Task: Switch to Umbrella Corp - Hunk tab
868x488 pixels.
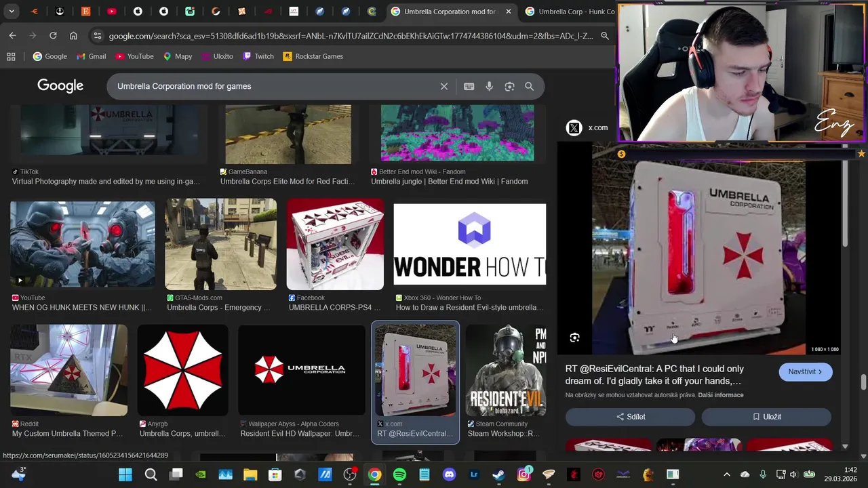Action: (x=570, y=12)
